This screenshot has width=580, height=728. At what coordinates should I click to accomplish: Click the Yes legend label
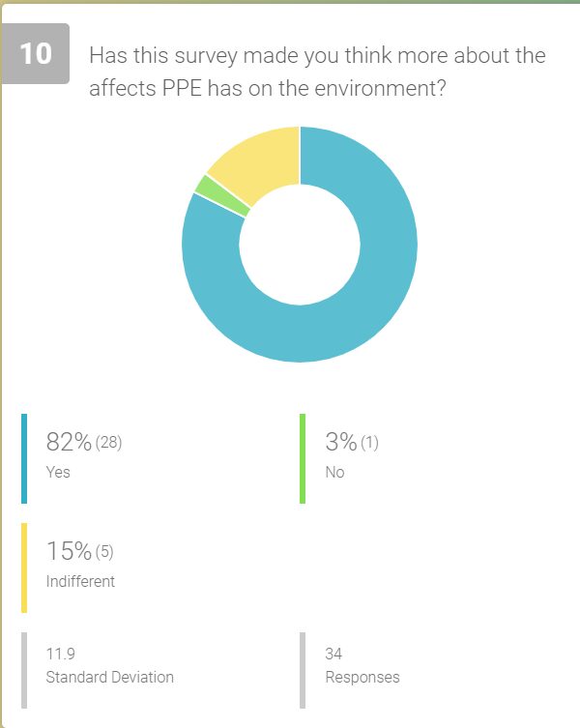point(58,473)
